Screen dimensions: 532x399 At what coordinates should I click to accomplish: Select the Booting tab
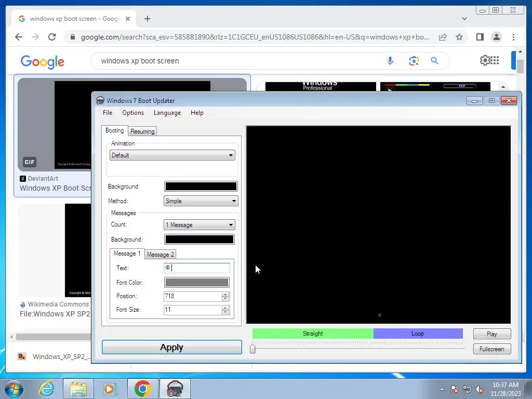pos(115,130)
